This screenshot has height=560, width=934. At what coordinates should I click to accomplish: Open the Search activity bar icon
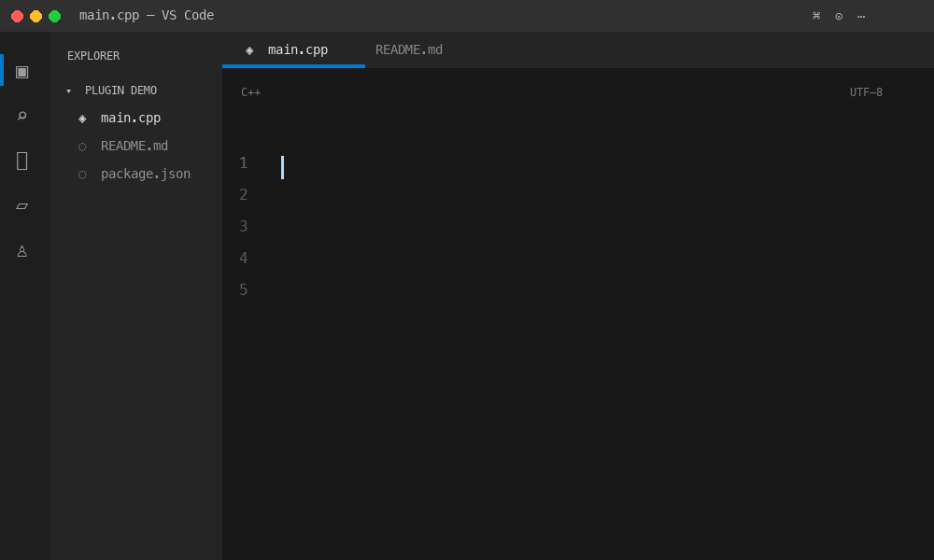pyautogui.click(x=22, y=116)
